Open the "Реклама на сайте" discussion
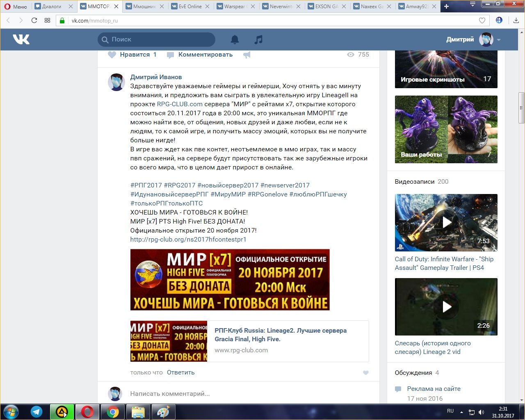The height and width of the screenshot is (420, 525). click(434, 389)
